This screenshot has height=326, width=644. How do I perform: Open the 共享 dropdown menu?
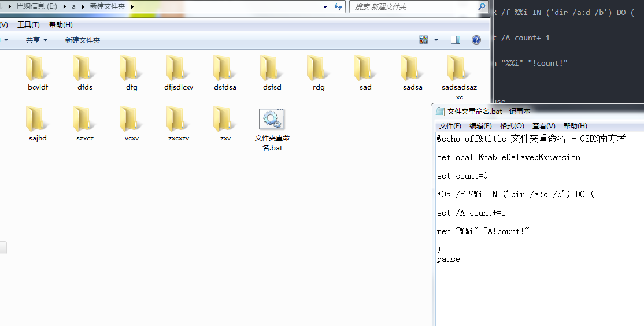pyautogui.click(x=36, y=40)
